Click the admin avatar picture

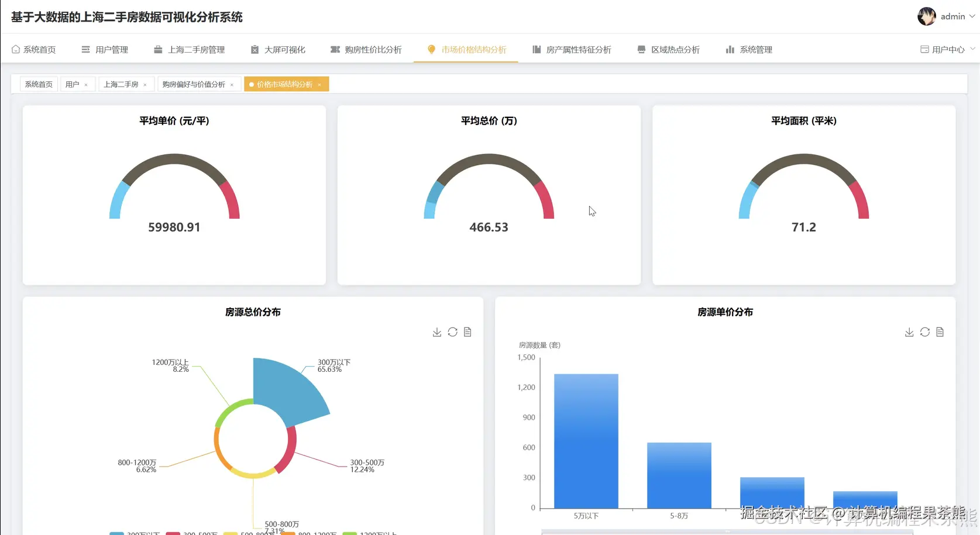[x=927, y=16]
